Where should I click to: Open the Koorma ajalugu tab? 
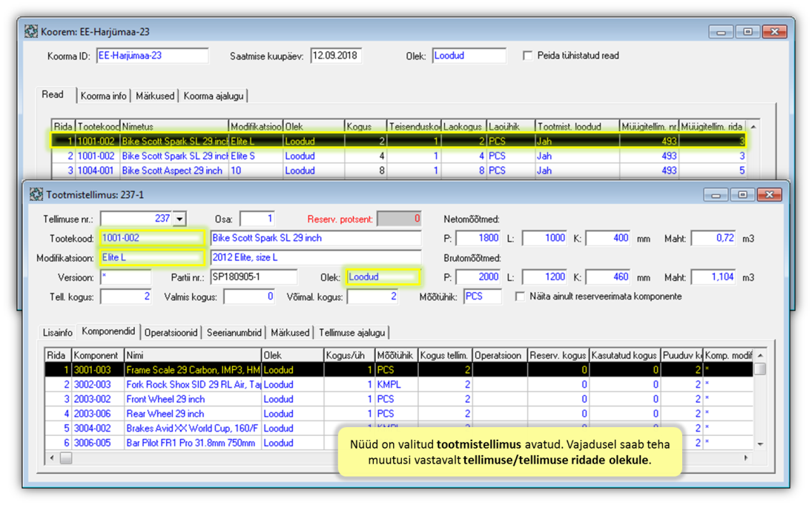click(x=214, y=96)
